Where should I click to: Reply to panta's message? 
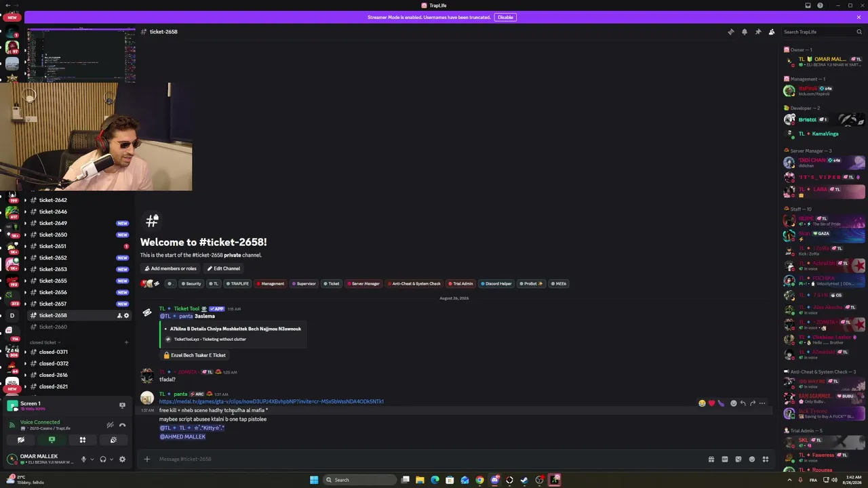click(x=743, y=403)
